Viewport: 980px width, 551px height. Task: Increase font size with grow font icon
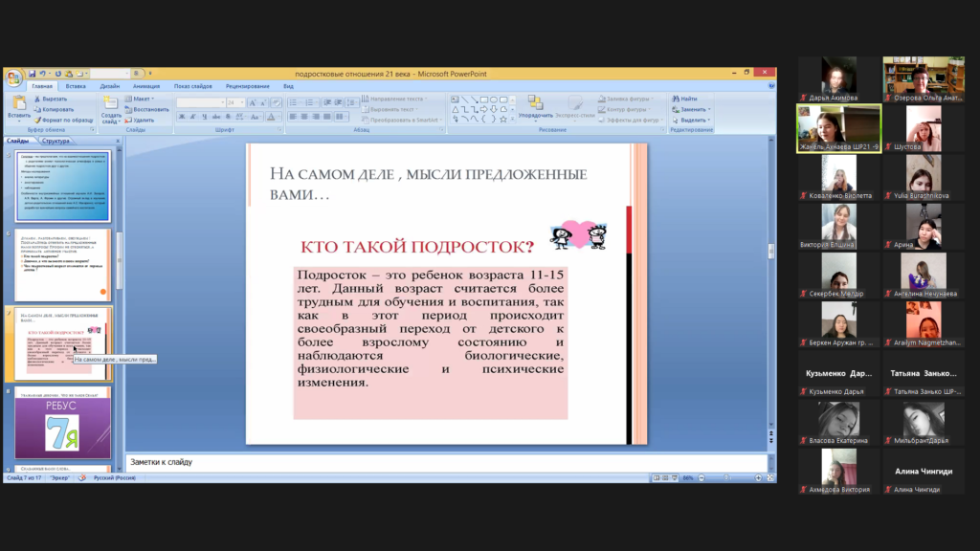pos(253,102)
